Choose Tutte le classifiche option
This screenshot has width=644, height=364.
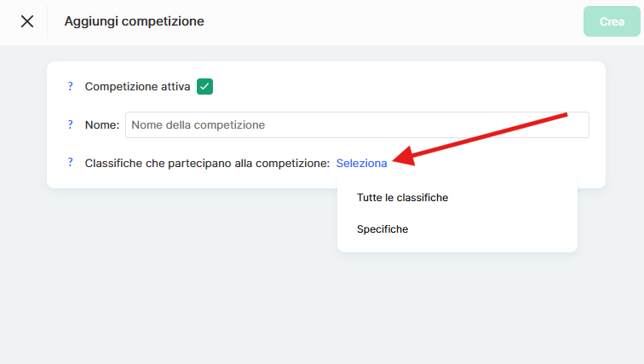(x=402, y=198)
